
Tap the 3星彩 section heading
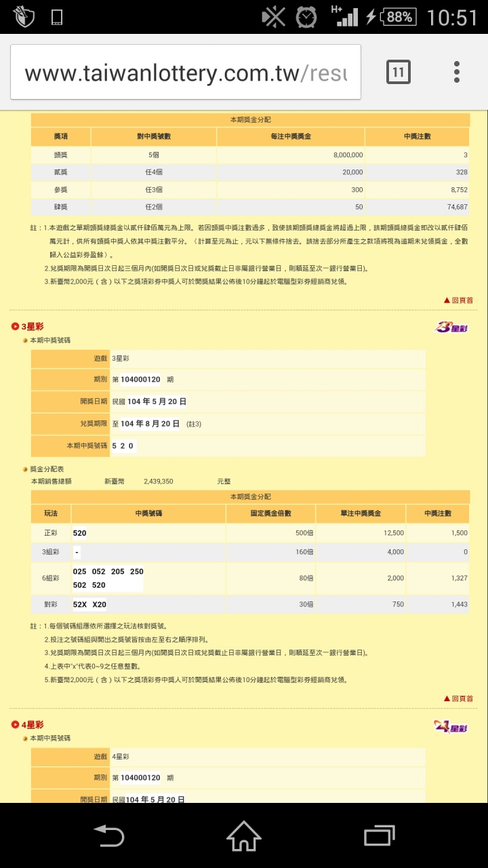coord(33,327)
